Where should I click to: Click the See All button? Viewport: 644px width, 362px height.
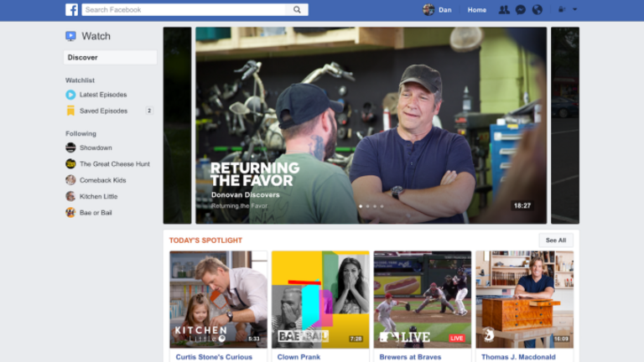(x=555, y=240)
